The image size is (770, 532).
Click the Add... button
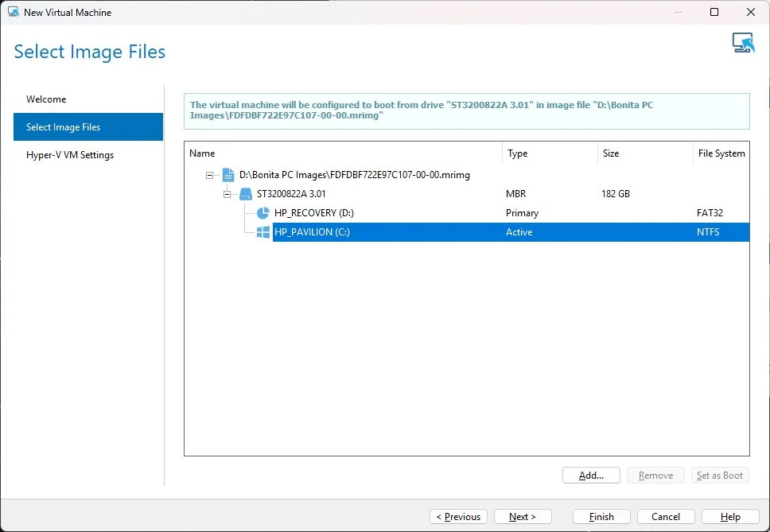click(x=591, y=476)
